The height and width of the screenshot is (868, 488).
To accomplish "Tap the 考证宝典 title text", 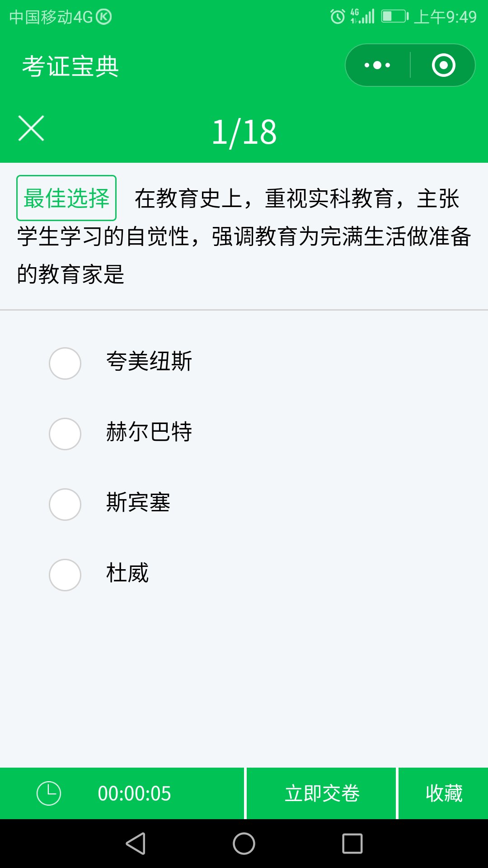I will (70, 66).
